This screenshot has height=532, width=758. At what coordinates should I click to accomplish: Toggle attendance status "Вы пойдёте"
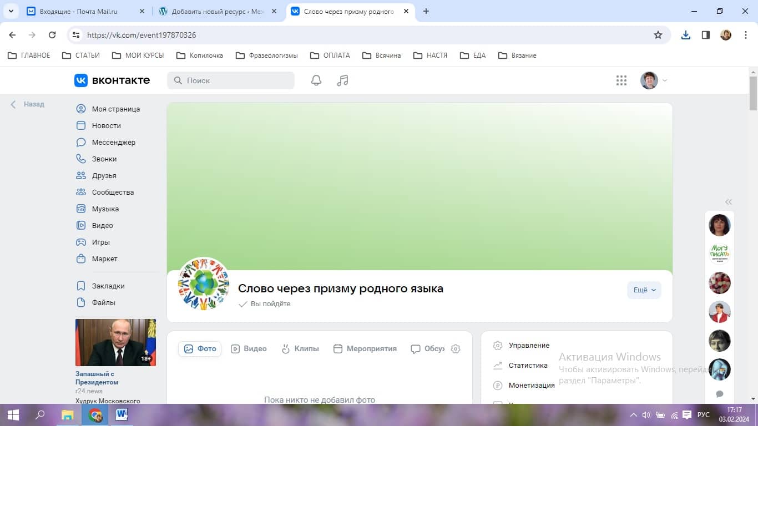click(265, 304)
